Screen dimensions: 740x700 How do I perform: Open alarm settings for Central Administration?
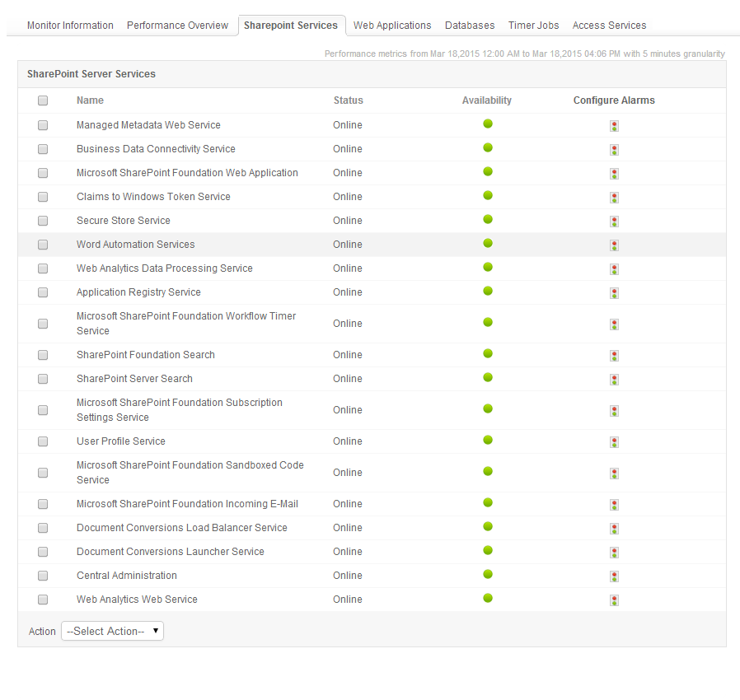(x=615, y=576)
